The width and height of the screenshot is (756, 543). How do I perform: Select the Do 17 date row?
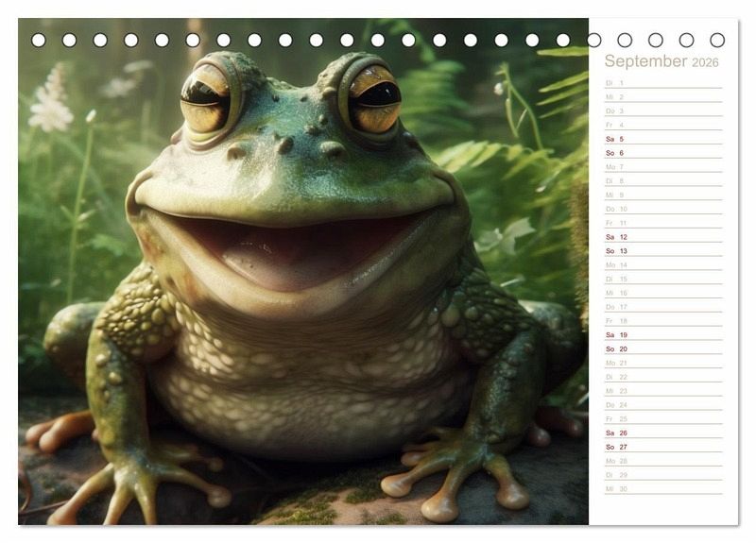coord(663,306)
